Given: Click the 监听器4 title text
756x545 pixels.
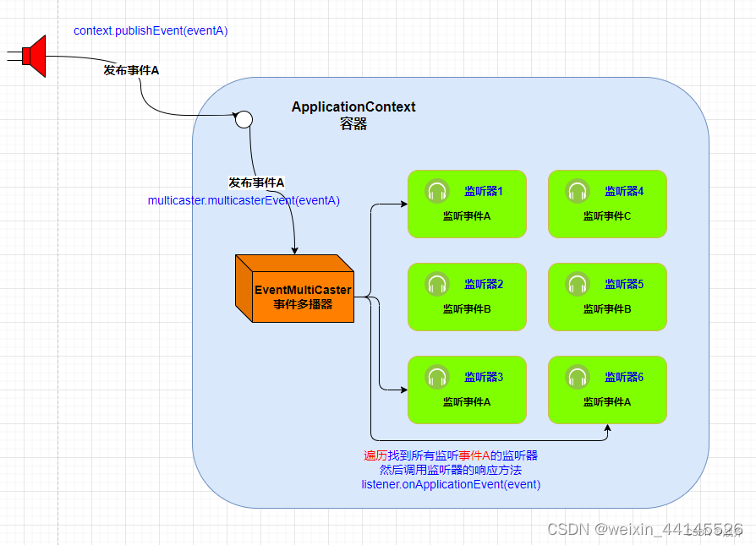Looking at the screenshot, I should 624,191.
